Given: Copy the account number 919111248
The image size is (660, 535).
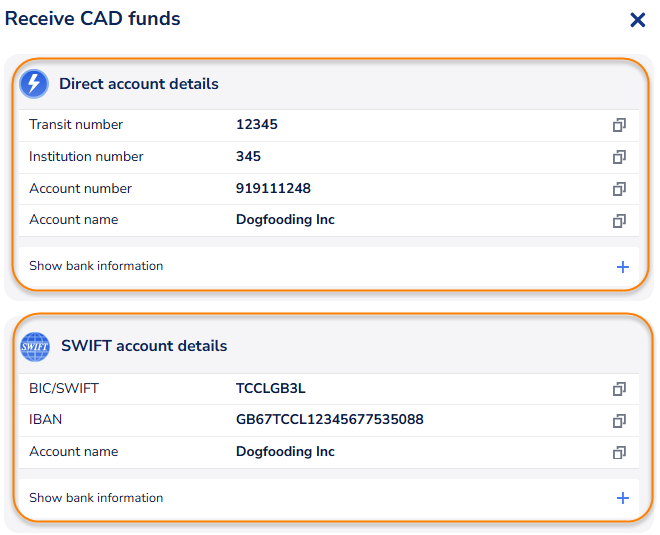Looking at the screenshot, I should [619, 189].
